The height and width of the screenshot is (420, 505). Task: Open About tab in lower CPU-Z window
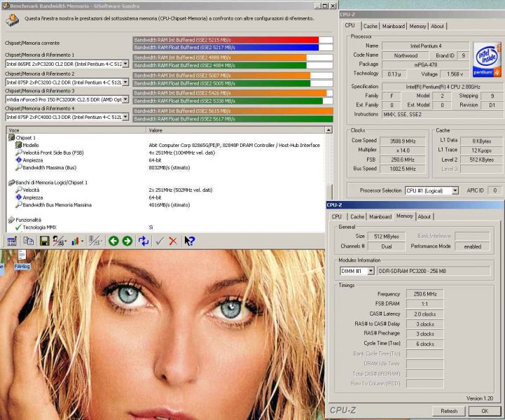(x=424, y=216)
